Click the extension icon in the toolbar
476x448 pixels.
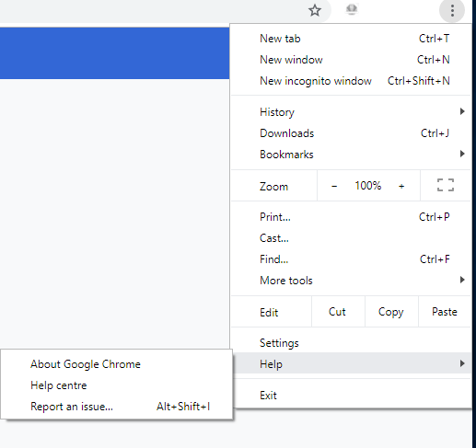click(352, 9)
